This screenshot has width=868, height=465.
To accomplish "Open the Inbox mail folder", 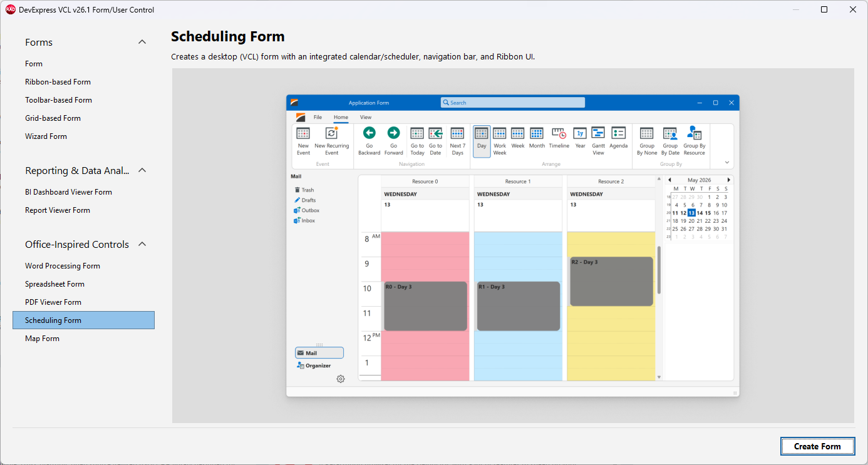I will [x=304, y=220].
